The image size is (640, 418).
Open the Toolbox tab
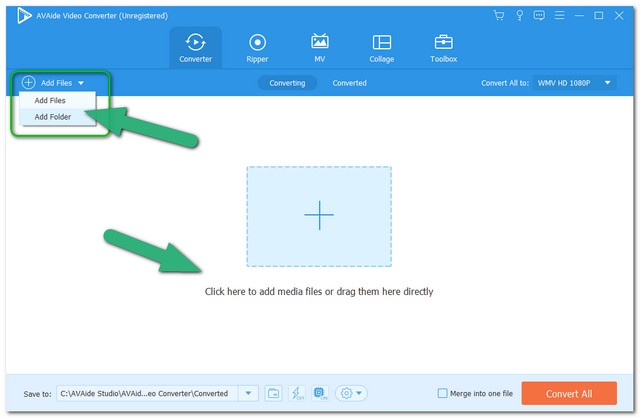click(444, 48)
